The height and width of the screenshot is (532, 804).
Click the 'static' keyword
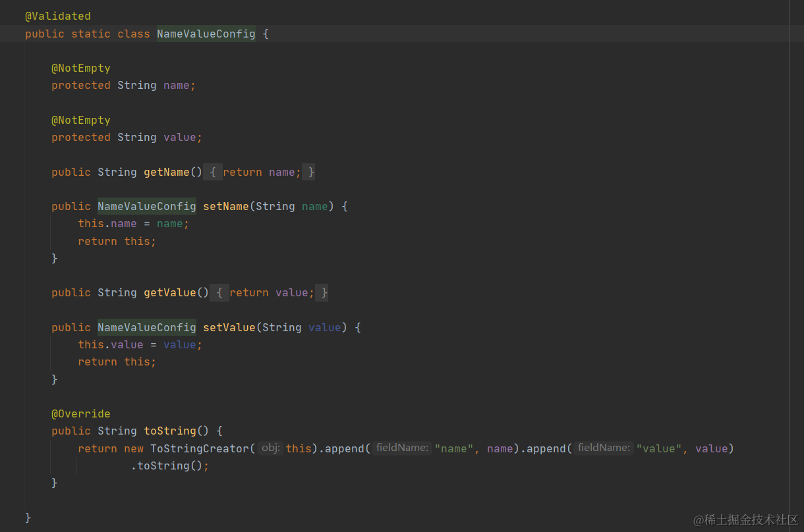pyautogui.click(x=91, y=34)
